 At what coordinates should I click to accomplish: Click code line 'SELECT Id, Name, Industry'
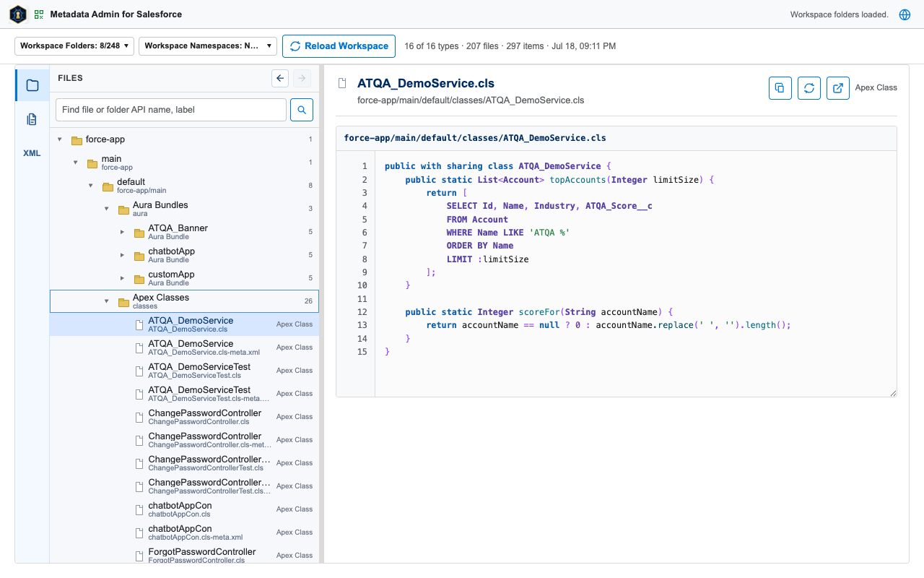[549, 206]
